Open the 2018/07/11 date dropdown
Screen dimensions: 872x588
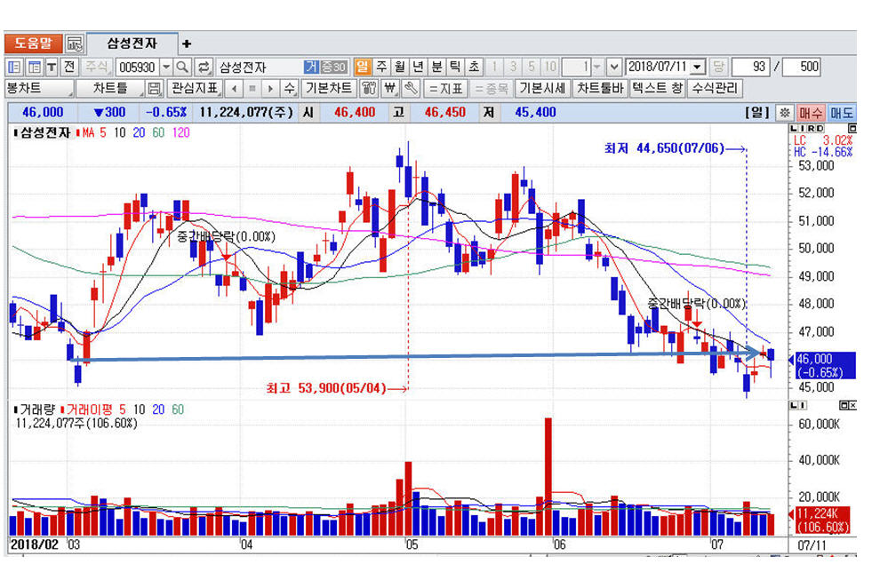(x=697, y=67)
